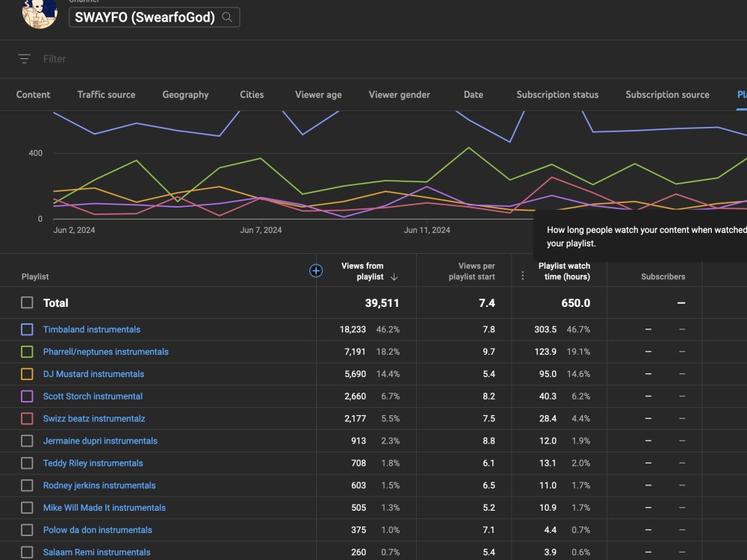Click Scott Storch views per start 8.2
Image resolution: width=747 pixels, height=560 pixels.
(489, 396)
